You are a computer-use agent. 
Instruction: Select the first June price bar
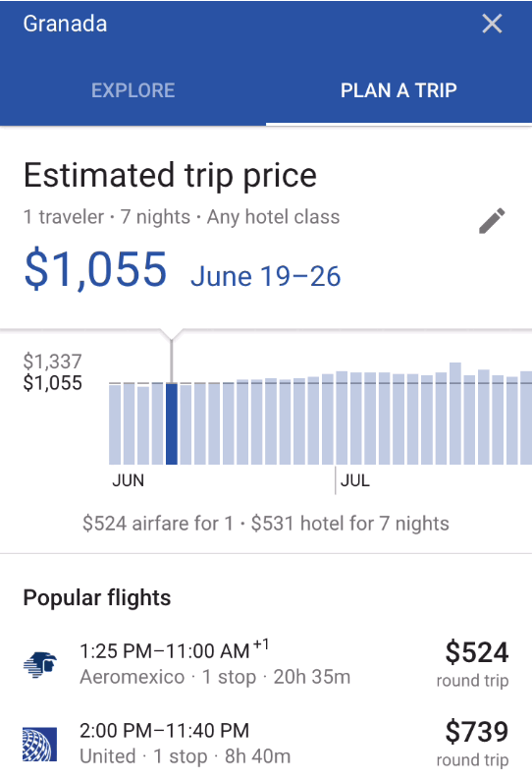[x=115, y=424]
